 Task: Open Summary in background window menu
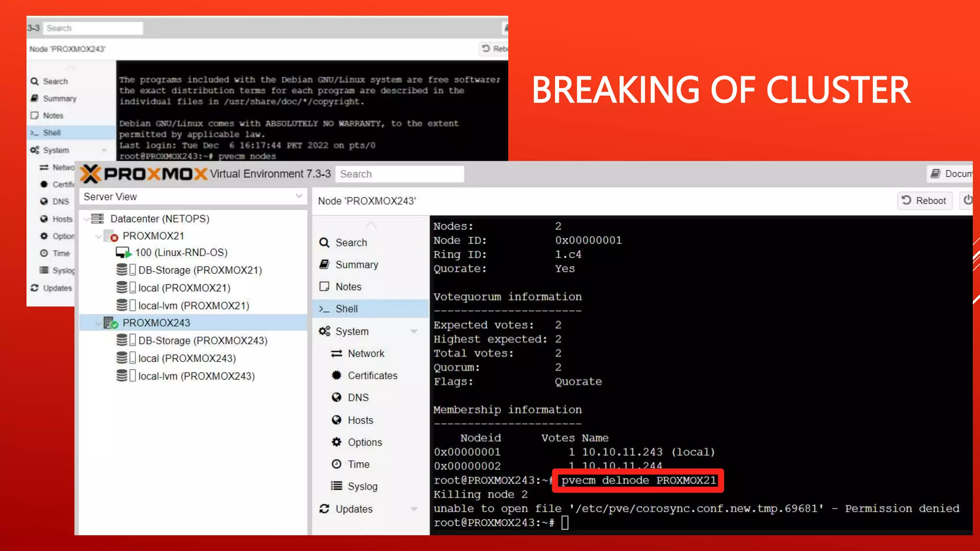(x=71, y=99)
